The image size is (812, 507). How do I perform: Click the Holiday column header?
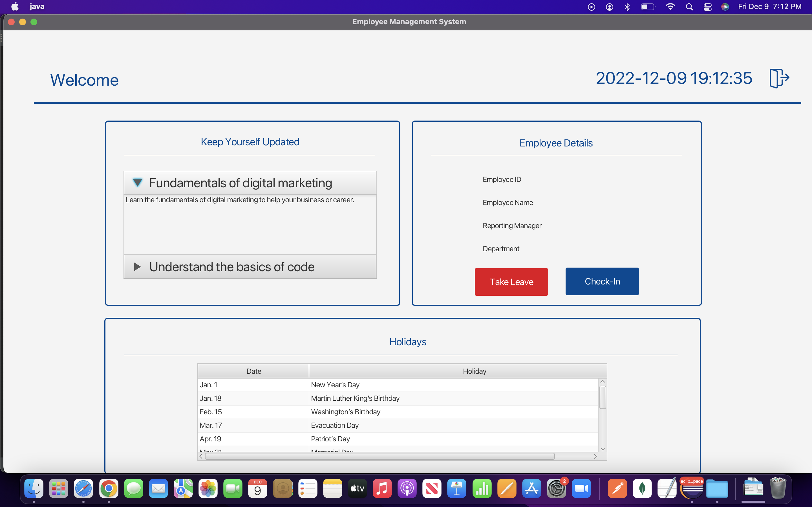point(474,371)
